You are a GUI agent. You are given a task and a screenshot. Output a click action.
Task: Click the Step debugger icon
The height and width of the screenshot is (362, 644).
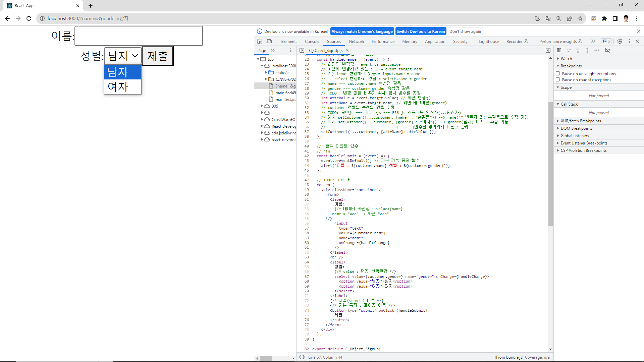[x=597, y=50]
